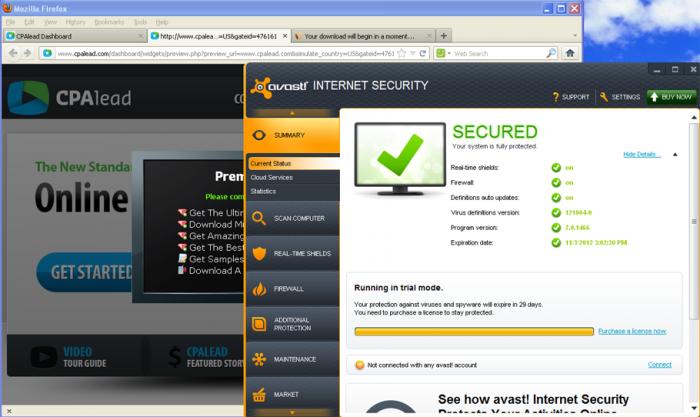Open Real-Time Shields shield icon

(x=259, y=254)
